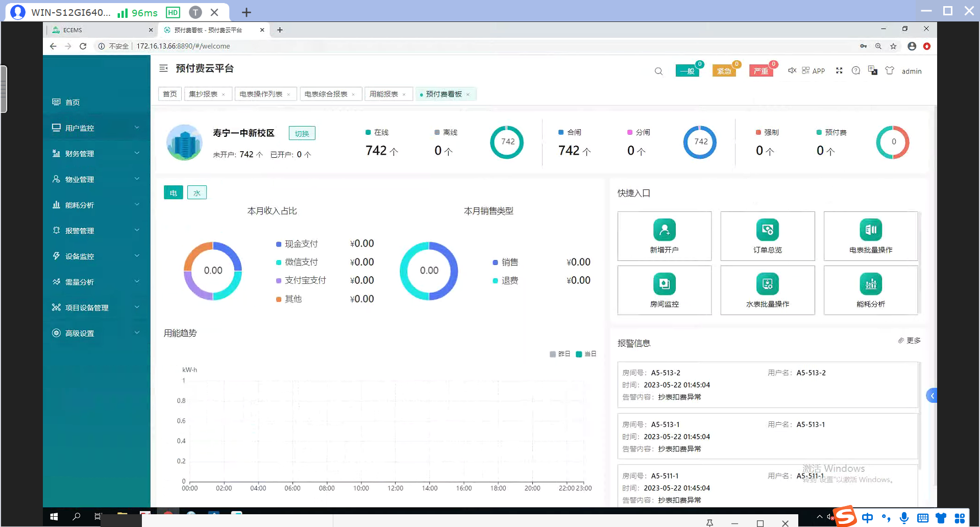980x527 pixels.
Task: Expand 能耗分析 sidebar menu
Action: (96, 205)
